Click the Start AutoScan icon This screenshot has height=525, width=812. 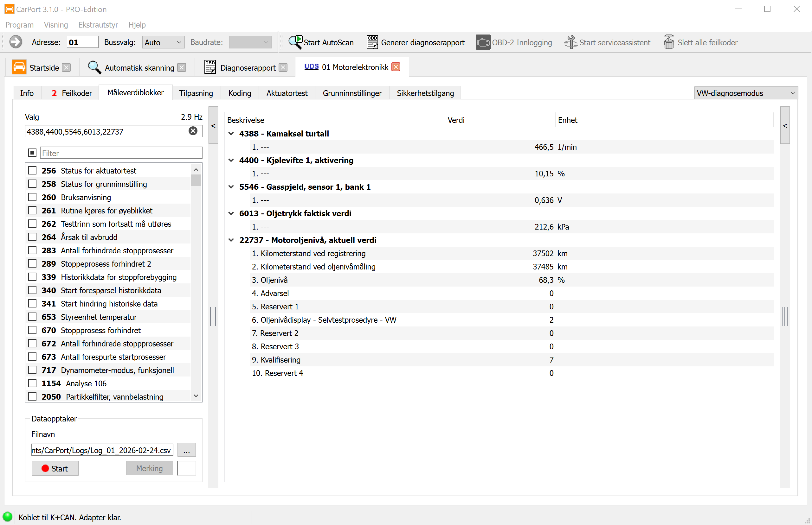[295, 42]
